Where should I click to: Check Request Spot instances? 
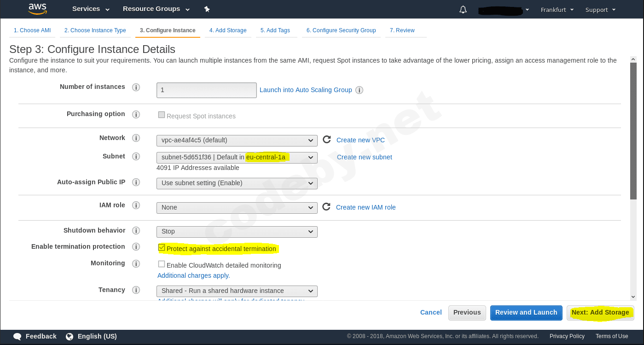coord(162,115)
